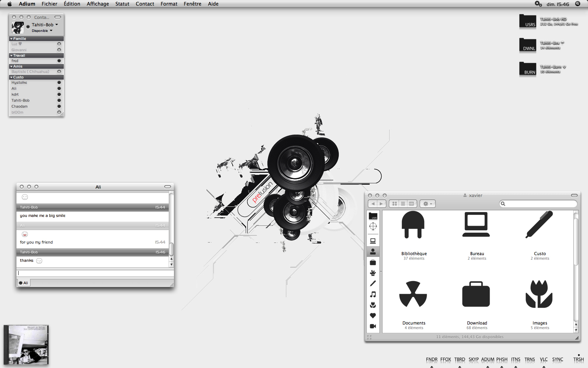
Task: Open the Custo pen folder icon
Action: tap(539, 225)
